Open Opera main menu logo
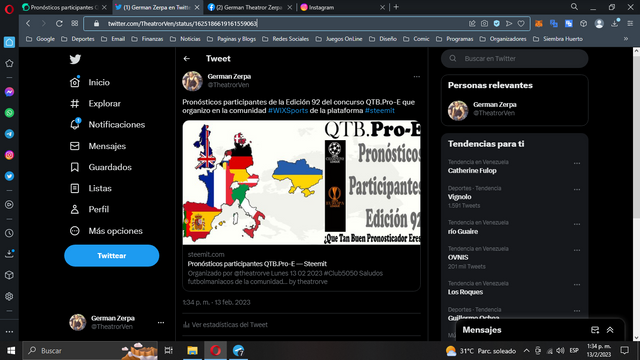The width and height of the screenshot is (640, 360). pos(9,9)
